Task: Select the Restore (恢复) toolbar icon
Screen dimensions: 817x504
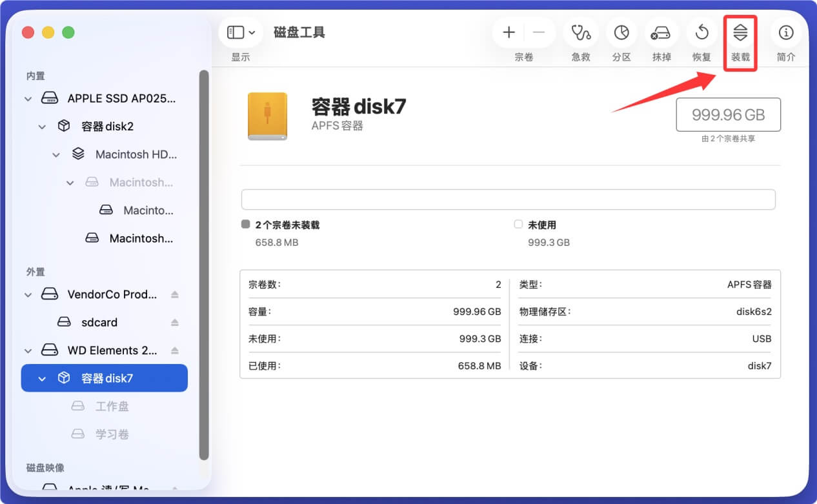Action: 701,32
